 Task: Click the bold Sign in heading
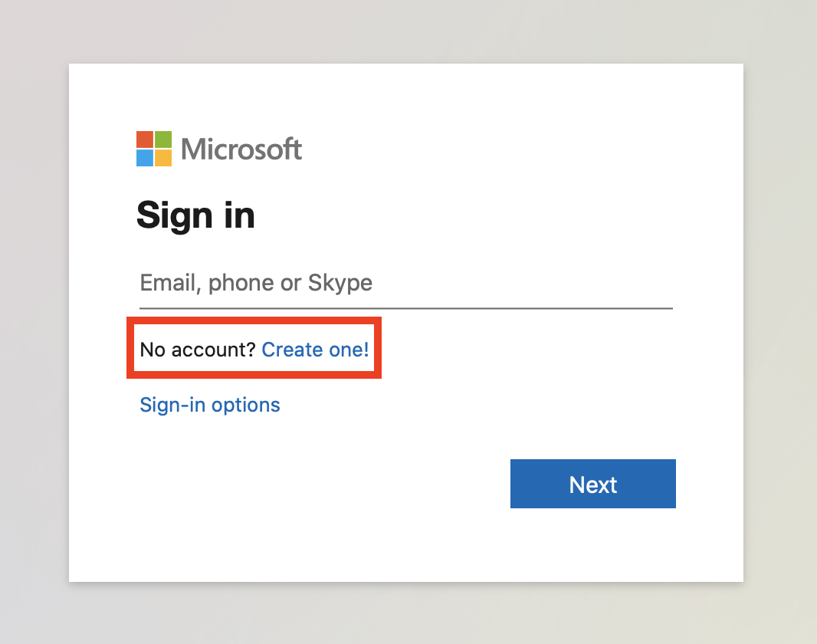pyautogui.click(x=195, y=215)
